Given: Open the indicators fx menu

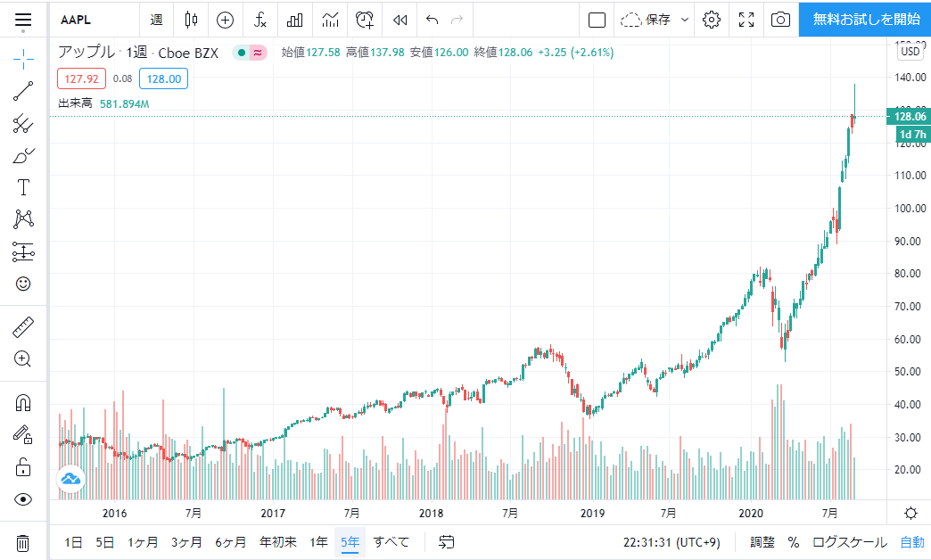Looking at the screenshot, I should pos(260,20).
